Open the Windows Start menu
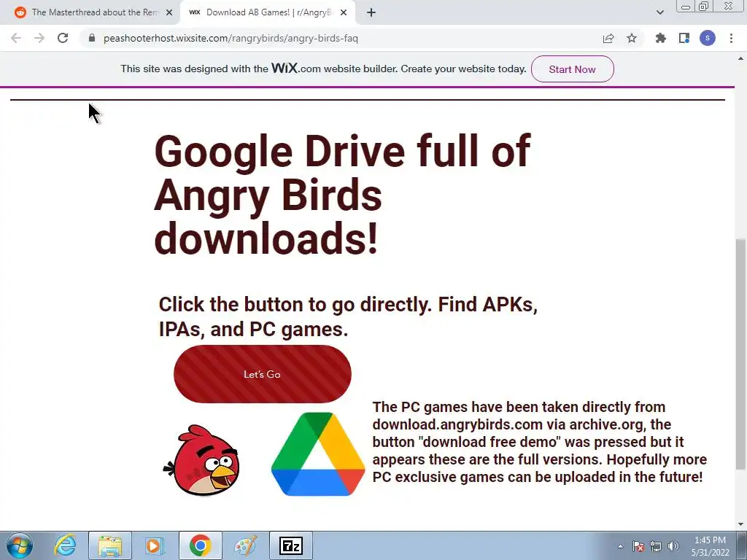This screenshot has height=560, width=747. (x=20, y=545)
